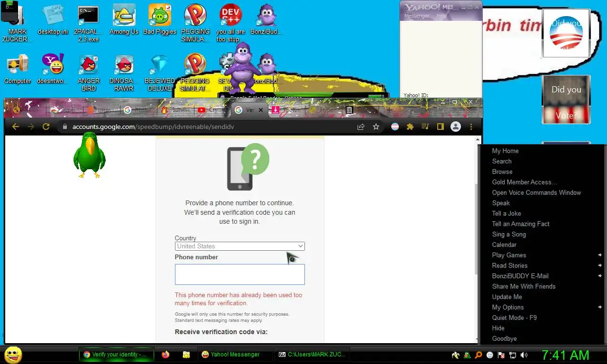
Task: Click the magnifier icon in system tray
Action: tap(478, 355)
